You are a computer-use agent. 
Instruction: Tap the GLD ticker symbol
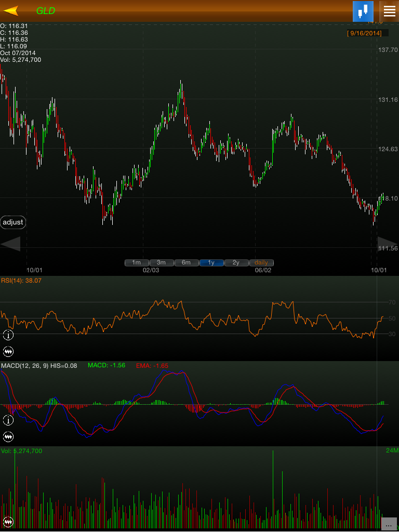46,11
